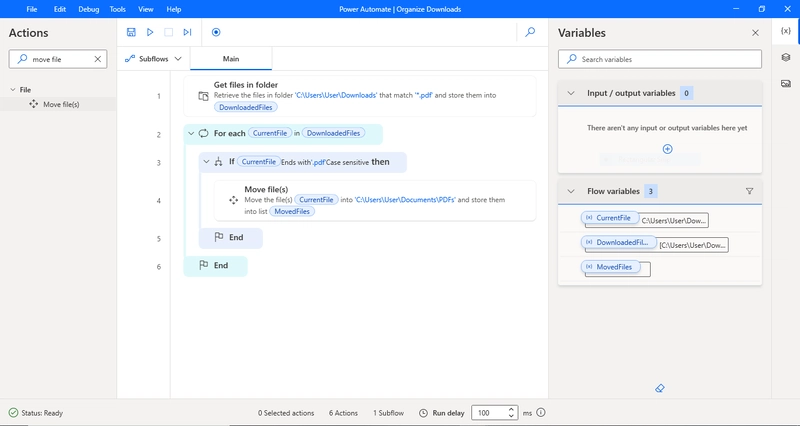This screenshot has height=426, width=800.
Task: Collapse the Flow variables section
Action: (571, 191)
